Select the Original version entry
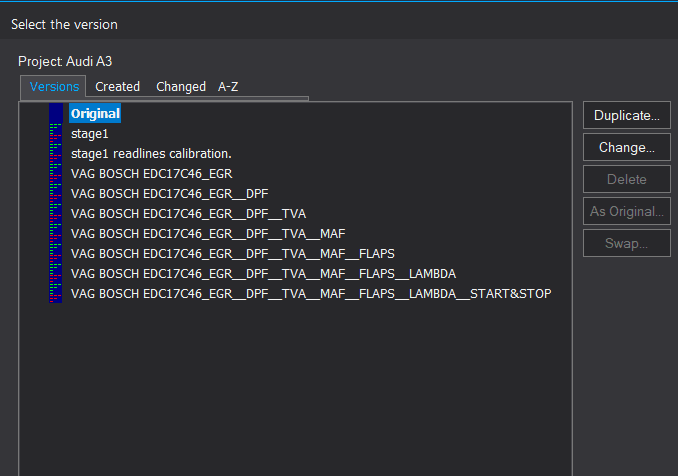This screenshot has height=476, width=678. pyautogui.click(x=95, y=114)
